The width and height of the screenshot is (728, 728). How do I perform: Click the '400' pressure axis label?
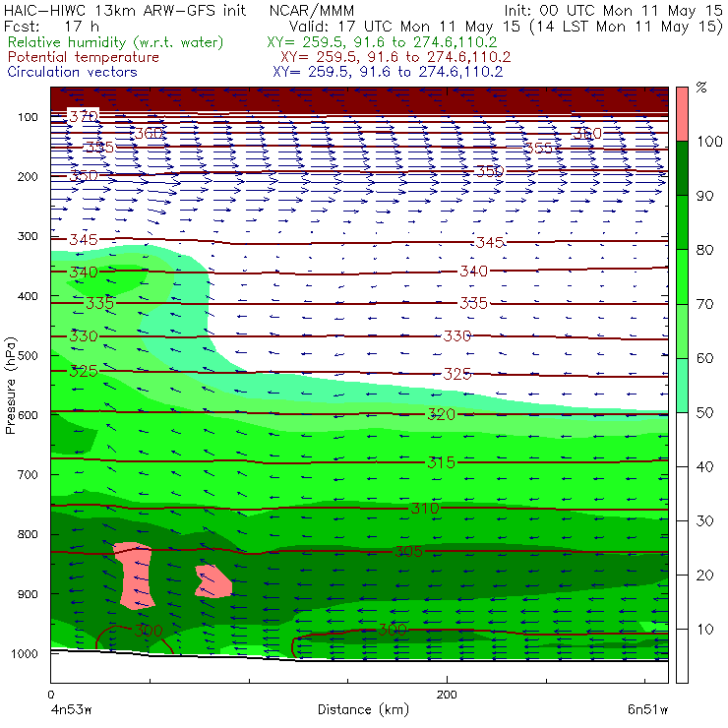click(x=28, y=296)
